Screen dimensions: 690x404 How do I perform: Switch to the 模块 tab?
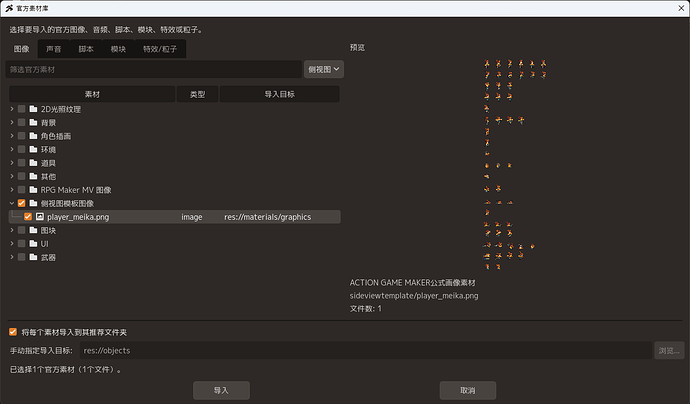pyautogui.click(x=118, y=49)
